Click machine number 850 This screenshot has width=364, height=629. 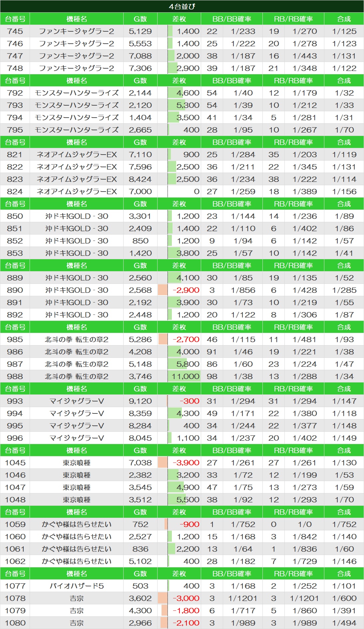pyautogui.click(x=15, y=216)
